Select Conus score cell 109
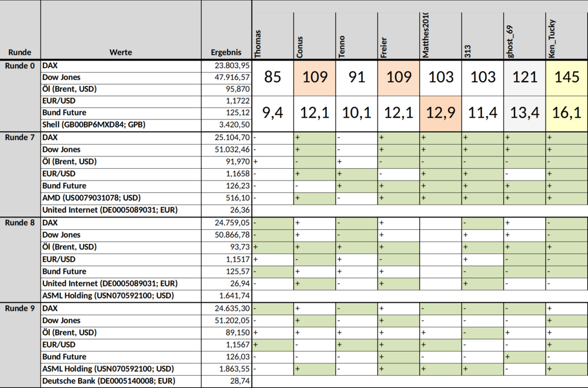 point(315,78)
